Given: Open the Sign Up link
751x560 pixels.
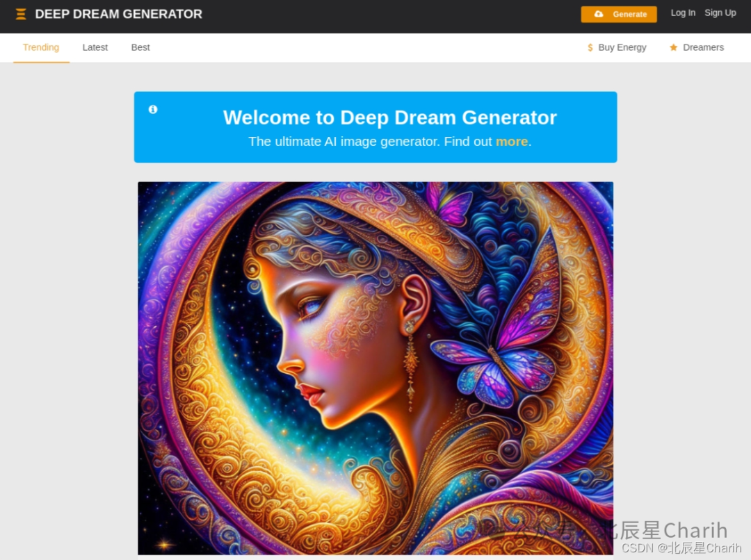Looking at the screenshot, I should [x=720, y=13].
